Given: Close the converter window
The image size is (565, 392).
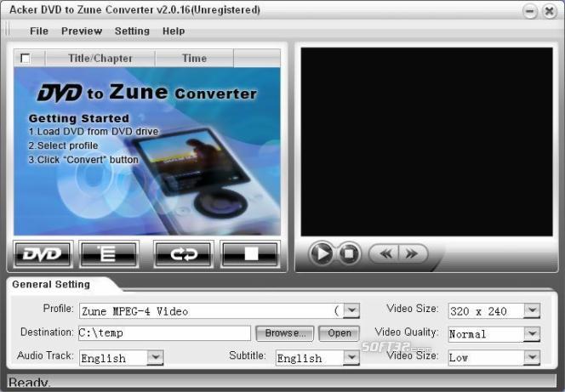Looking at the screenshot, I should point(550,11).
